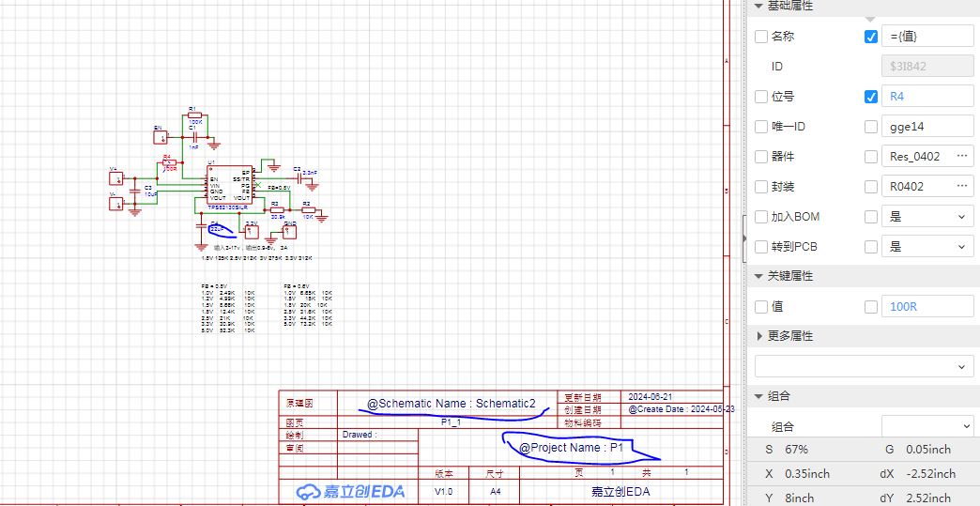Click the TPS62130SILR part label
Screen dimensions: 980x506
[228, 207]
